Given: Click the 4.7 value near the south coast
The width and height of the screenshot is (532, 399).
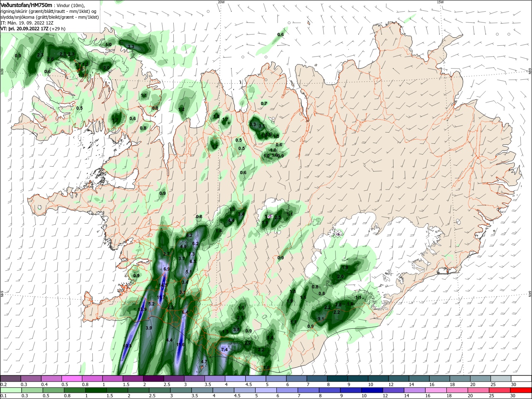Looking at the screenshot, I should click(x=204, y=362).
